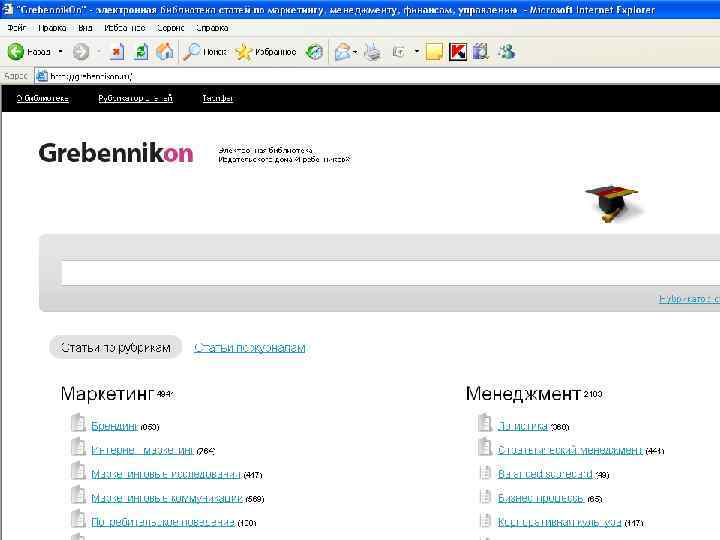This screenshot has width=720, height=540.
Task: Select 'Статьи по рубрикам' tab
Action: [116, 348]
